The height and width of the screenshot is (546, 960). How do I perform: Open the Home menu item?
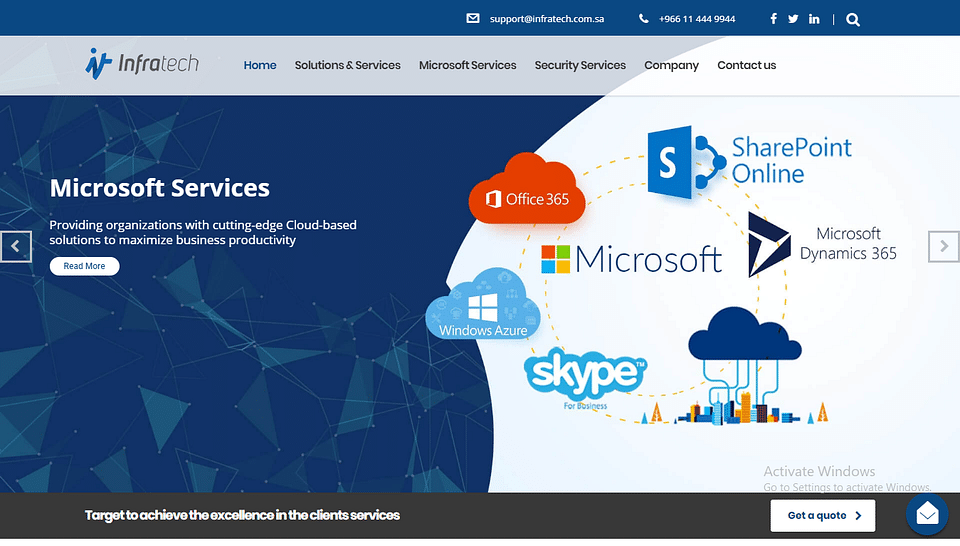point(260,65)
